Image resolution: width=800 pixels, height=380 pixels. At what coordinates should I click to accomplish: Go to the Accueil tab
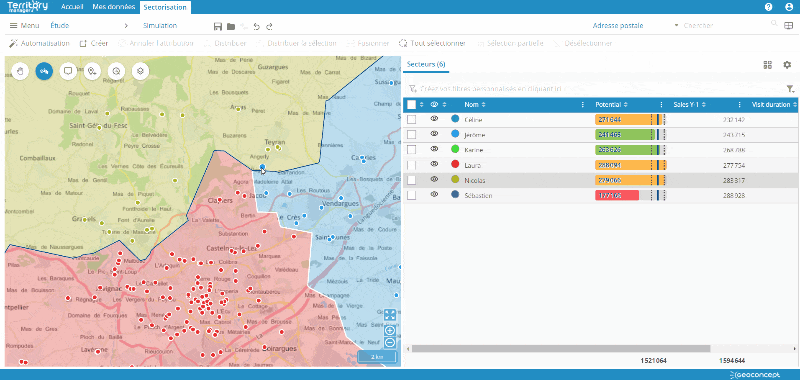72,7
